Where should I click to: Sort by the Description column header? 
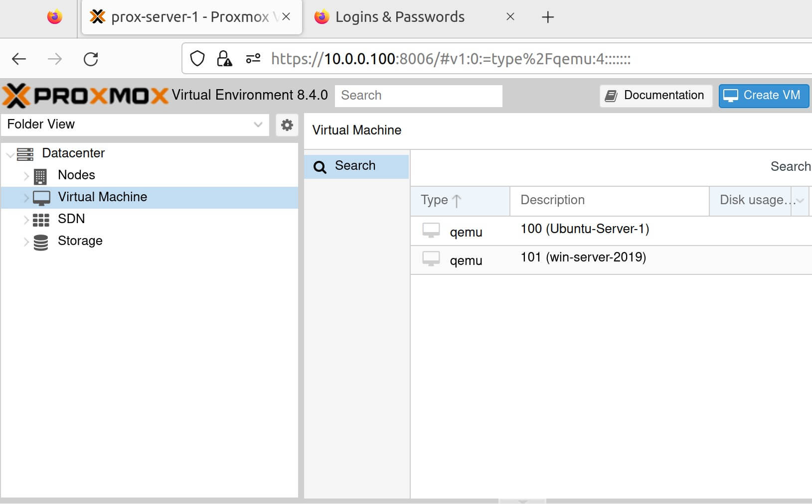pos(610,201)
